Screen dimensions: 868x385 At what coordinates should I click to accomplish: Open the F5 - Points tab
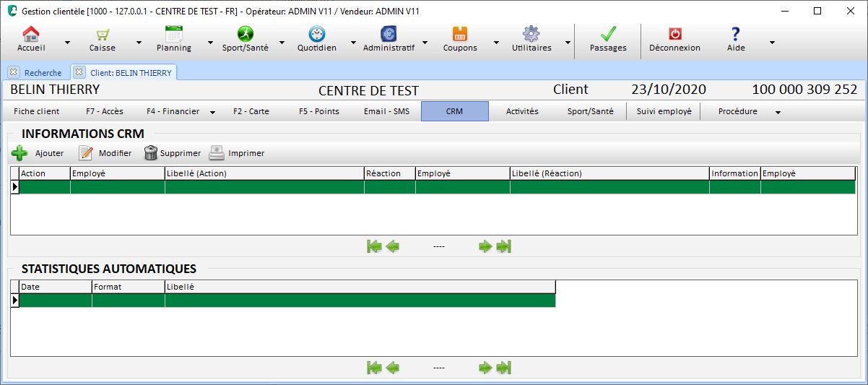[318, 111]
